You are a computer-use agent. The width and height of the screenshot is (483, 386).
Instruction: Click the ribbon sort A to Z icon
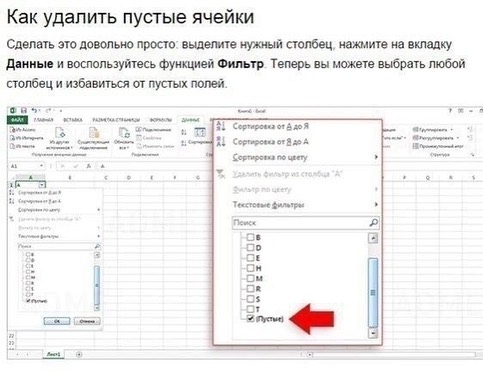point(184,132)
